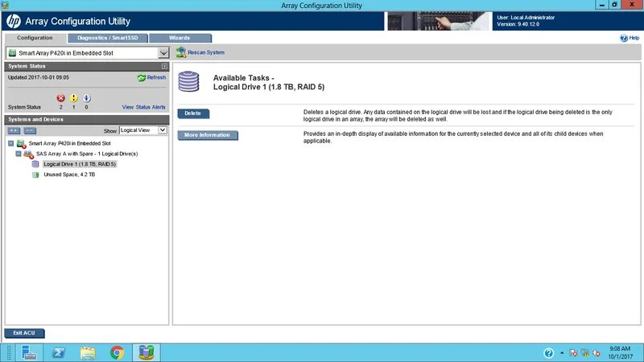Click the User: Local Administrator text
The image size is (644, 362).
point(526,18)
